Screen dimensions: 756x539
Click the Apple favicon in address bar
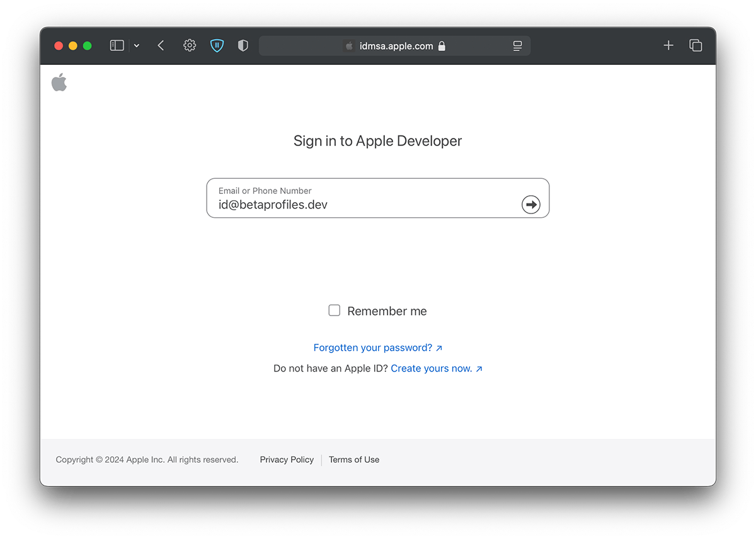(349, 46)
